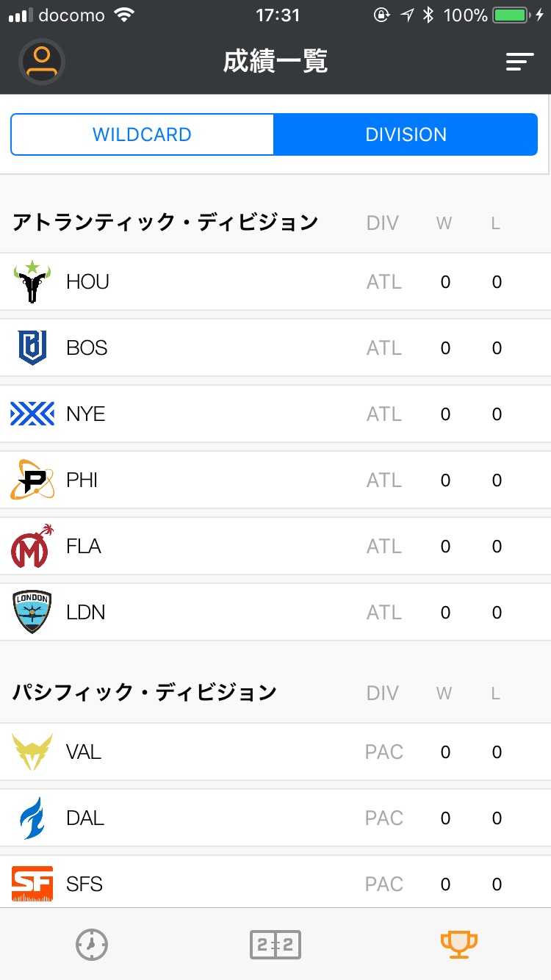Select the trophy standings icon
Screen dimensions: 551x980
point(459,945)
